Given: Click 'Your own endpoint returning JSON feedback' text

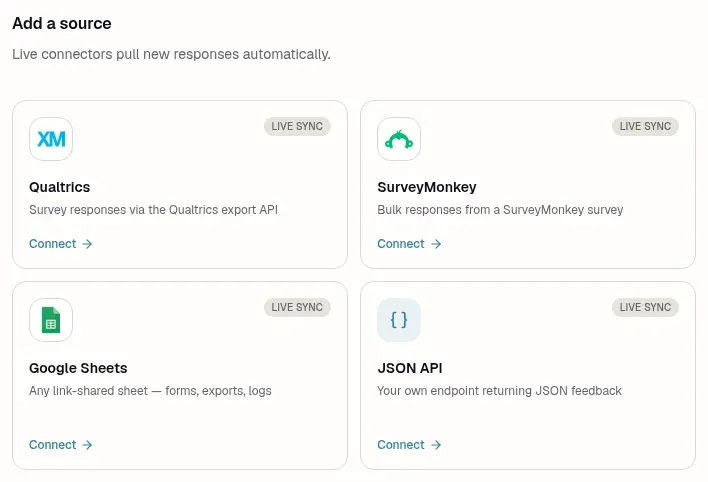Looking at the screenshot, I should [499, 391].
